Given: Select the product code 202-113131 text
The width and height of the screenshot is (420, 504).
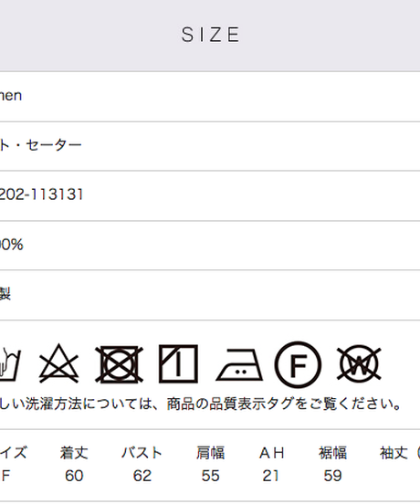Looking at the screenshot, I should [x=41, y=194].
